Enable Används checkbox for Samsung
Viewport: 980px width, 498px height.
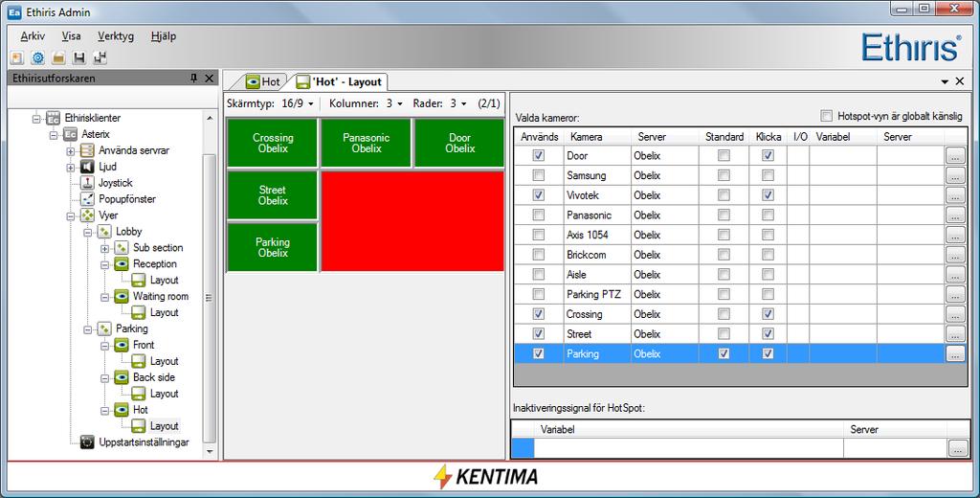(x=538, y=175)
